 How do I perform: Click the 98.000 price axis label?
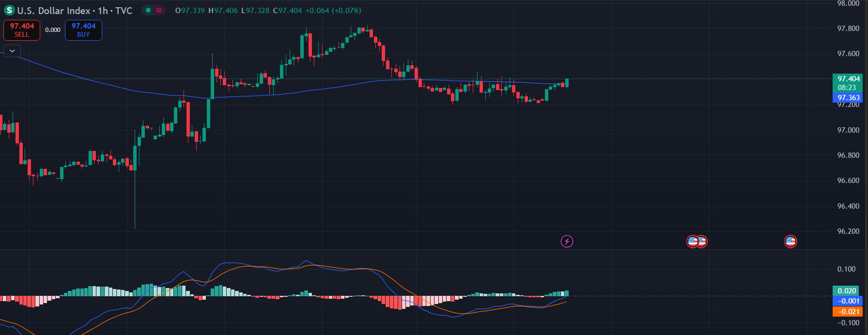848,3
